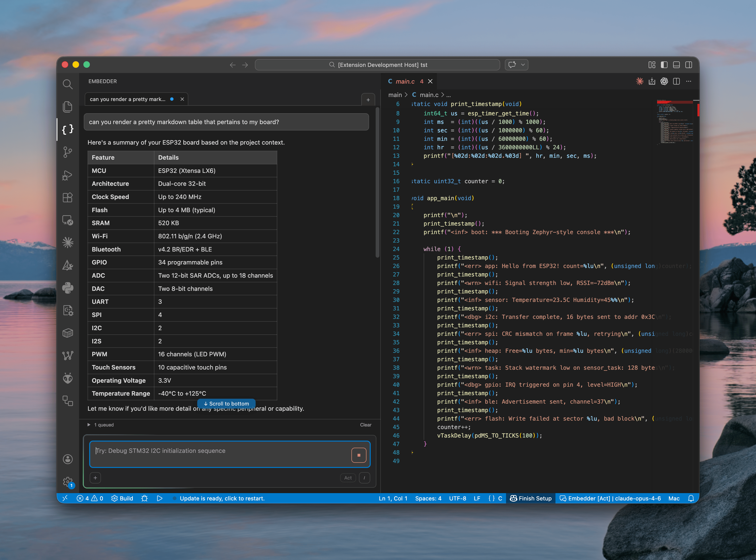756x560 pixels.
Task: Toggle the secondary side bar visibility
Action: [x=689, y=65]
